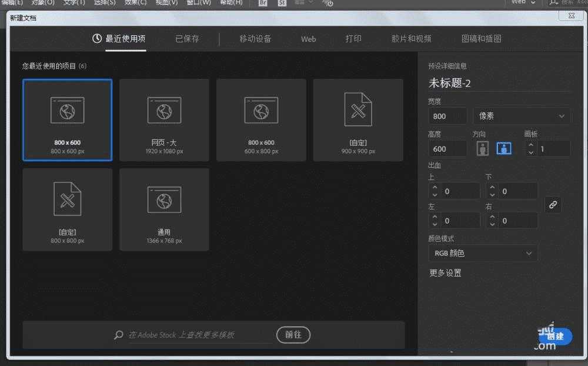
Task: Click the bleed link chain icon
Action: [553, 205]
